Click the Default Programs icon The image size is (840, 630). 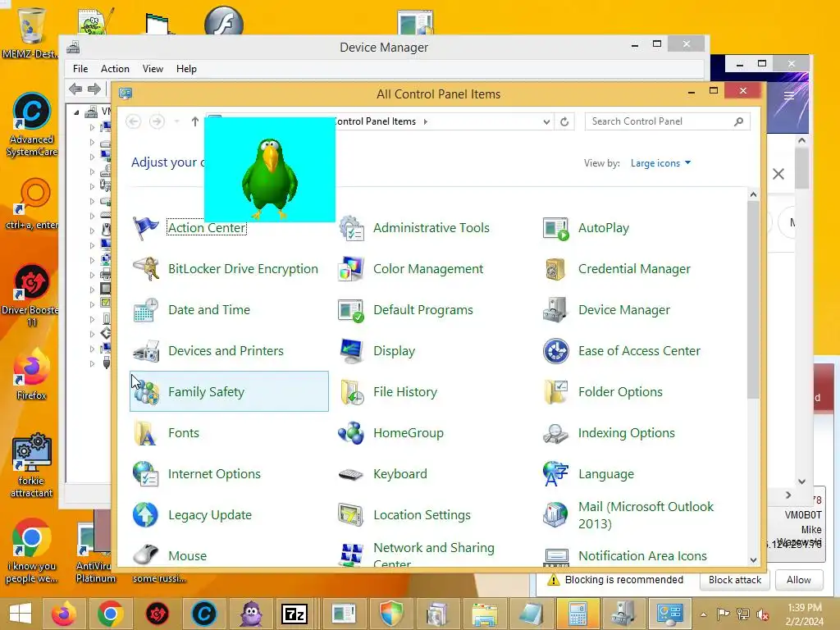pos(351,310)
